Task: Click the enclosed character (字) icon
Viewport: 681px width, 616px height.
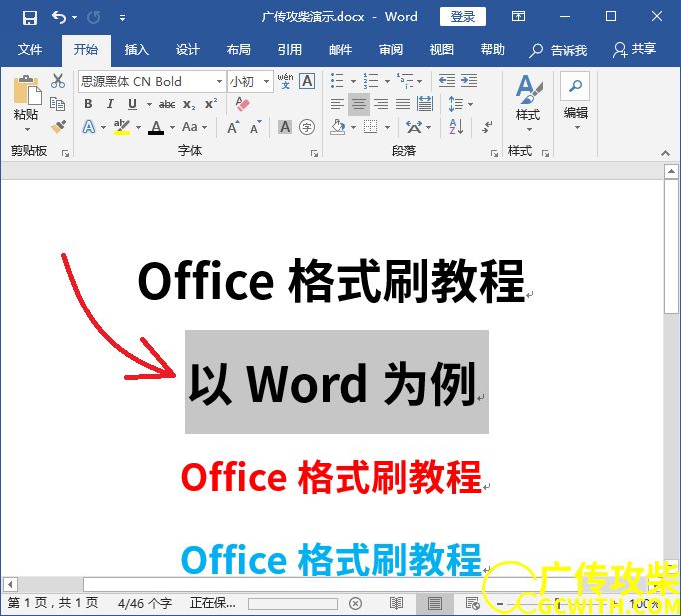Action: [307, 127]
